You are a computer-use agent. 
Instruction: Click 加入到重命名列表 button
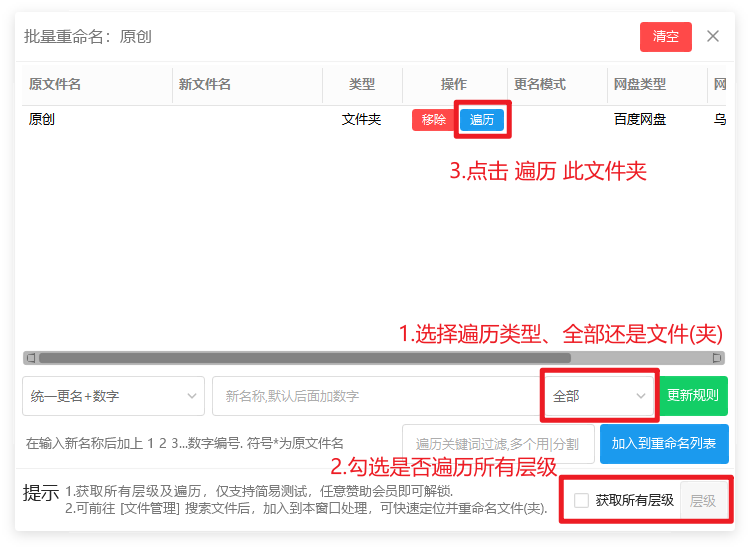tap(664, 444)
